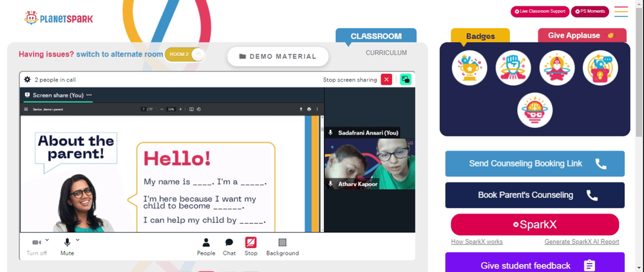Open the hamburger menu at top right
The image size is (644, 272).
tap(621, 12)
